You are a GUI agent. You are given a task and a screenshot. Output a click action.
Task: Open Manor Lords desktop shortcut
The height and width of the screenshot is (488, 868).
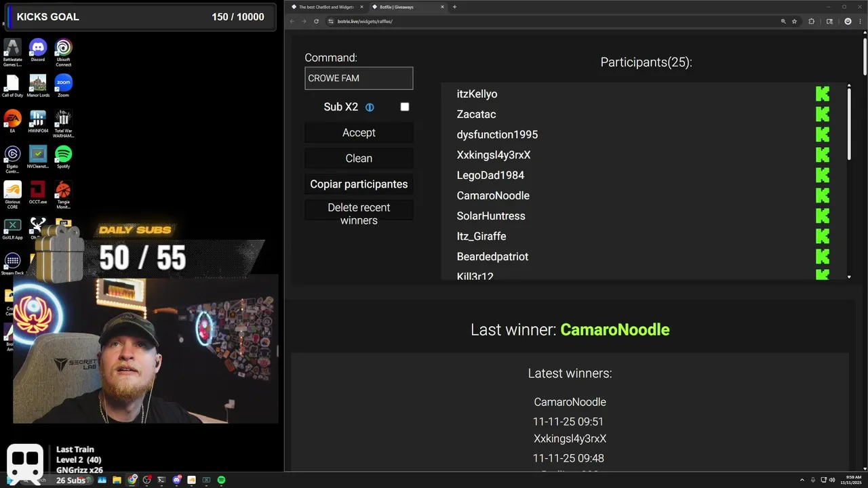[38, 85]
